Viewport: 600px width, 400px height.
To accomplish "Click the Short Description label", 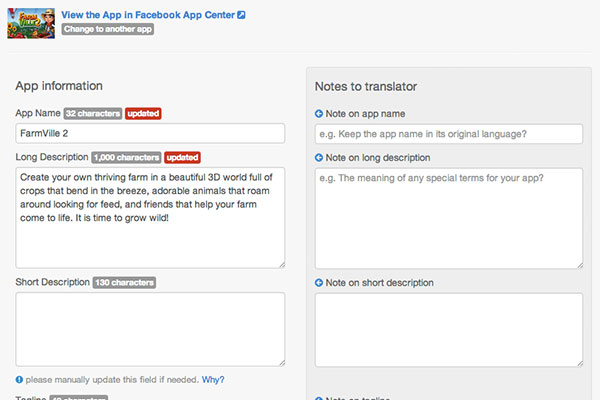I will (x=52, y=282).
